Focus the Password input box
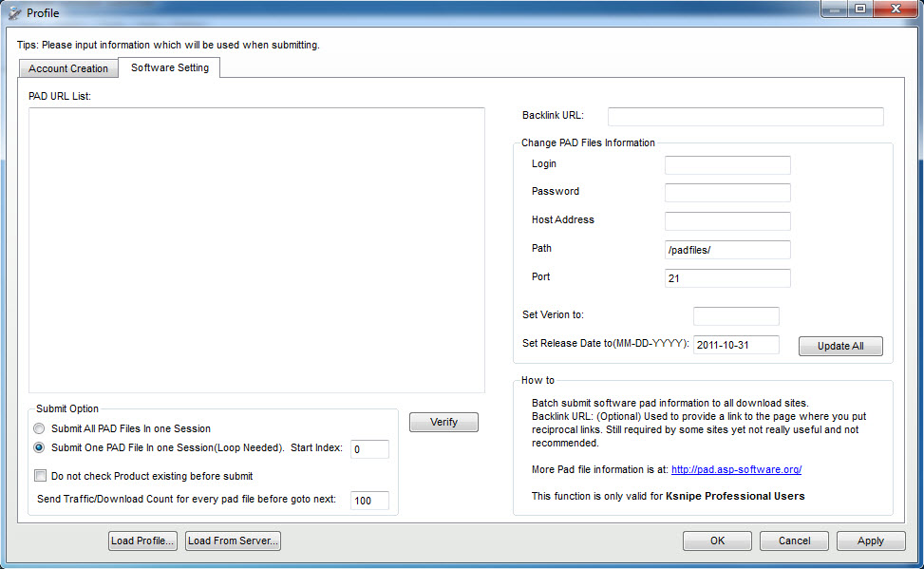This screenshot has height=569, width=924. pos(727,192)
